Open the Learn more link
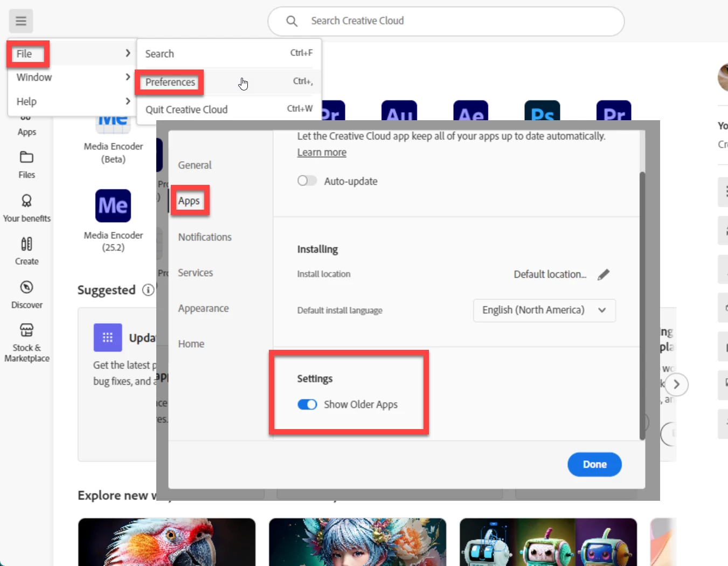The width and height of the screenshot is (728, 566). (322, 153)
